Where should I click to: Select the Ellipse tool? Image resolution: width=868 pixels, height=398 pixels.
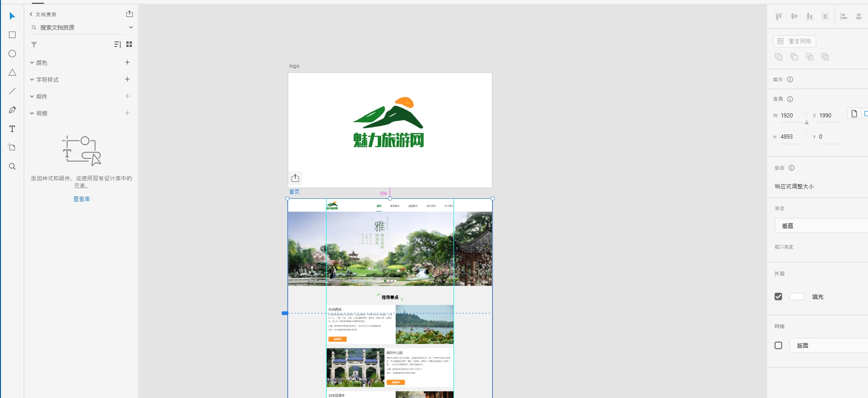tap(12, 54)
